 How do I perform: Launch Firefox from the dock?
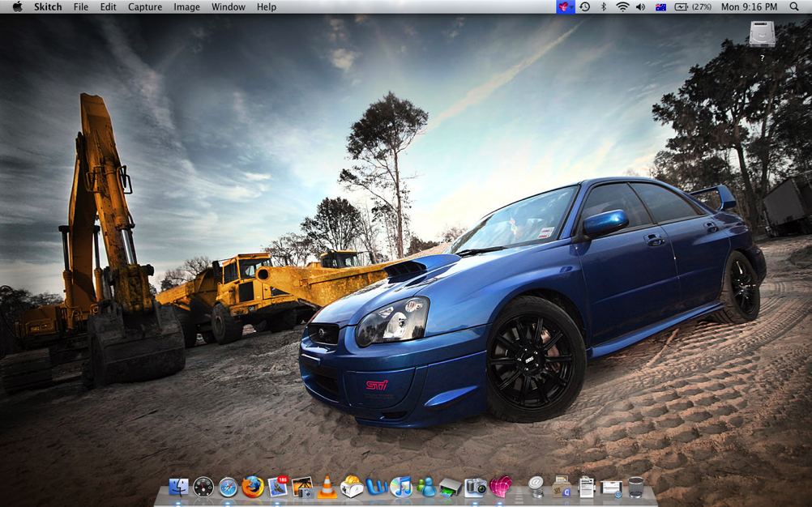(253, 487)
